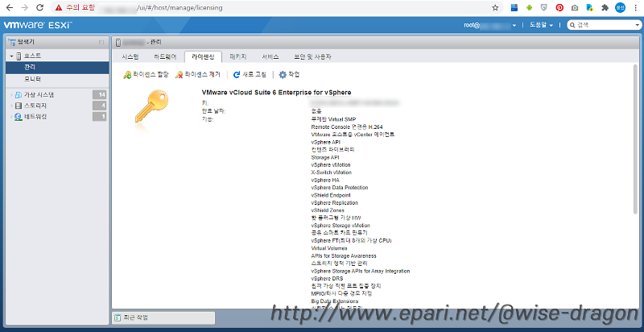Expand the 네트워킹 tree node
This screenshot has width=644, height=332.
point(12,117)
